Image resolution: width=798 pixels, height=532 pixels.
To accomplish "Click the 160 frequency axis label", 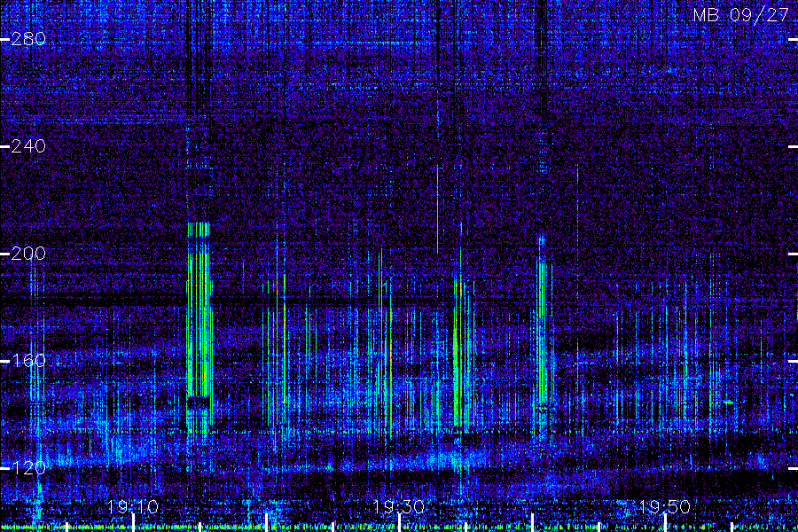I will (x=28, y=361).
